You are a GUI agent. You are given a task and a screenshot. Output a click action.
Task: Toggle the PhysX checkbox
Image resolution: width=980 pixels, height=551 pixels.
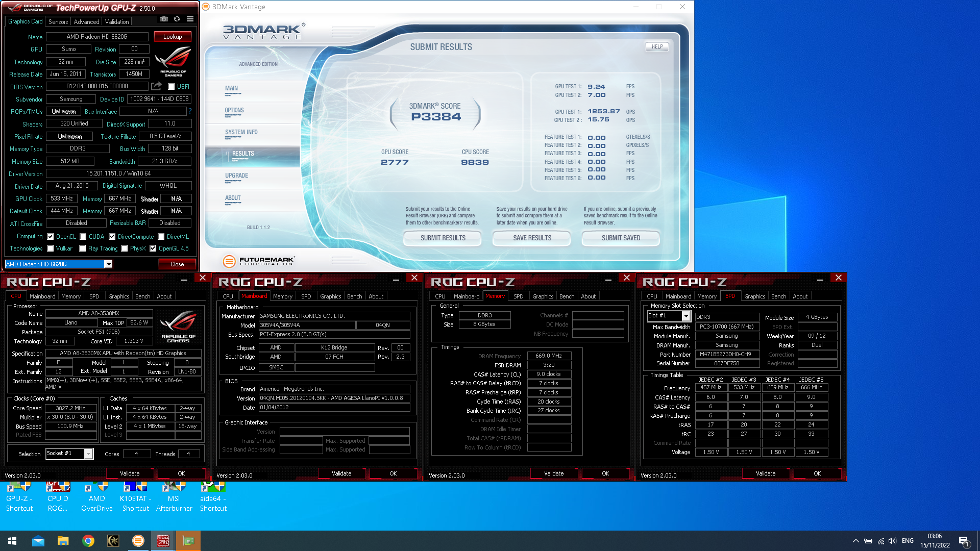click(124, 248)
